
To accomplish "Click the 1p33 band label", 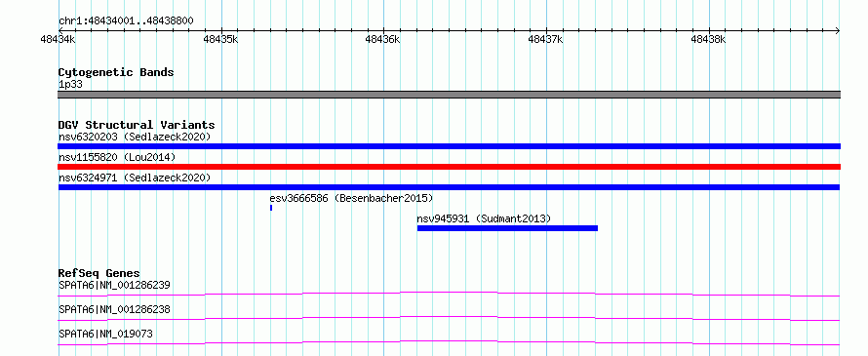I will (x=70, y=85).
